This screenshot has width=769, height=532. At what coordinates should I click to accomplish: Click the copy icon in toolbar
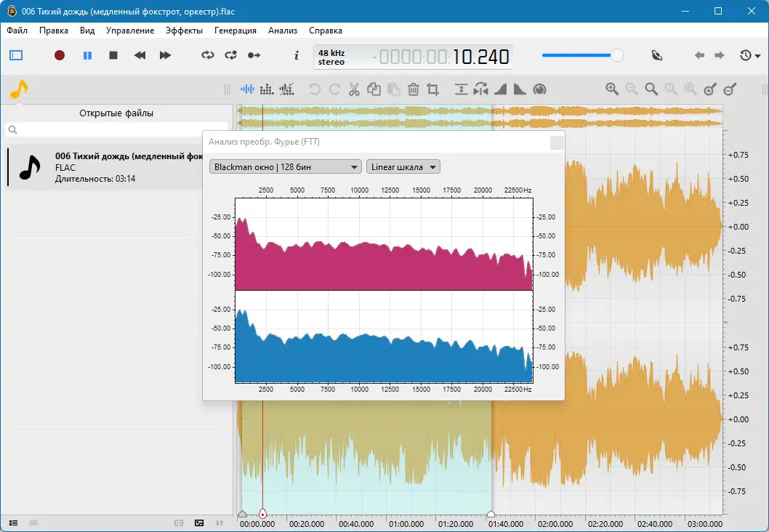tap(374, 89)
